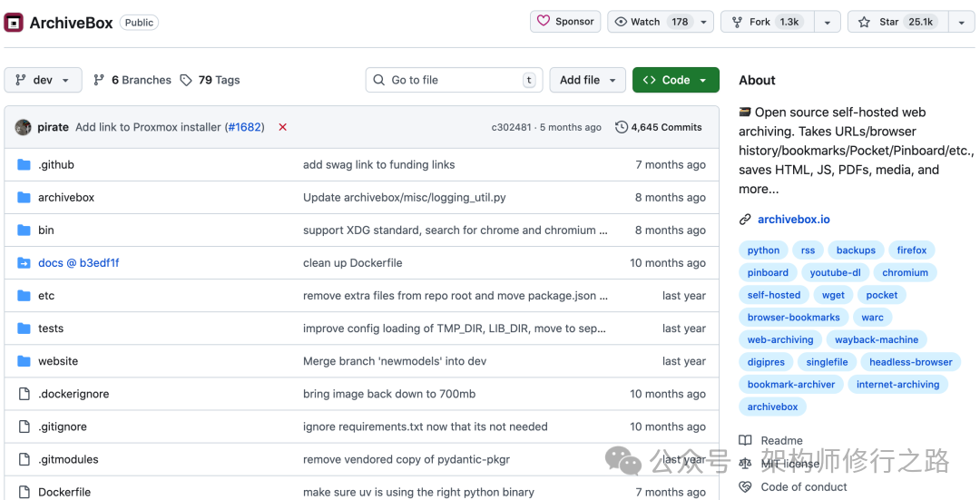Image resolution: width=980 pixels, height=500 pixels.
Task: Click the red failed-checks X icon
Action: click(x=282, y=127)
